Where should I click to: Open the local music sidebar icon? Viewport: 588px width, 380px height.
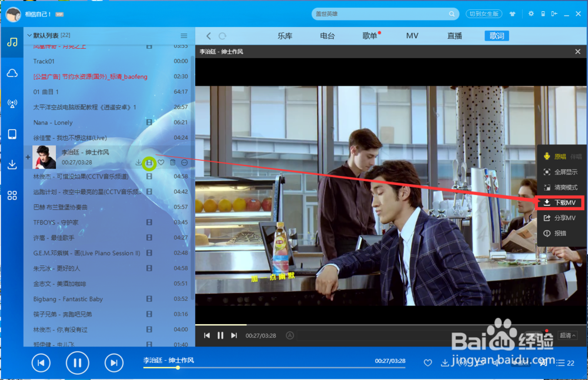click(12, 42)
